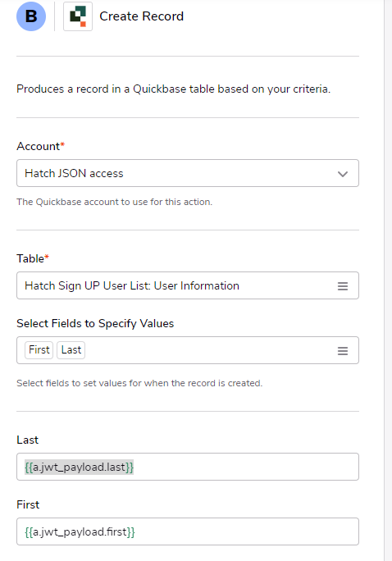The height and width of the screenshot is (561, 392).
Task: Open the Table field list menu icon
Action: 343,286
